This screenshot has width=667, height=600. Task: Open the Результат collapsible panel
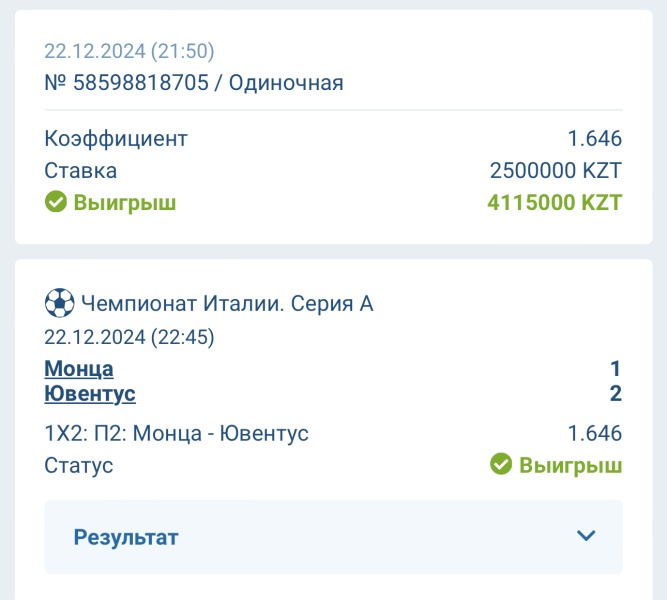334,537
